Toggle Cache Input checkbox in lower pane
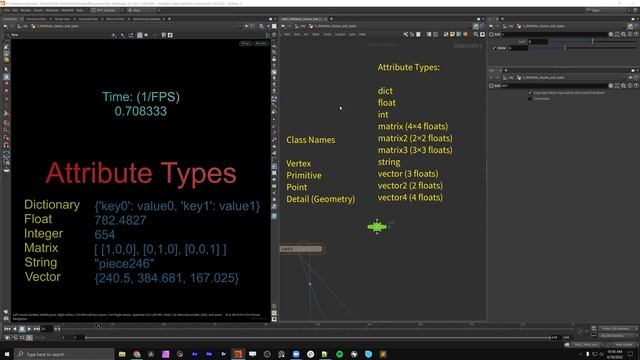 pos(530,98)
